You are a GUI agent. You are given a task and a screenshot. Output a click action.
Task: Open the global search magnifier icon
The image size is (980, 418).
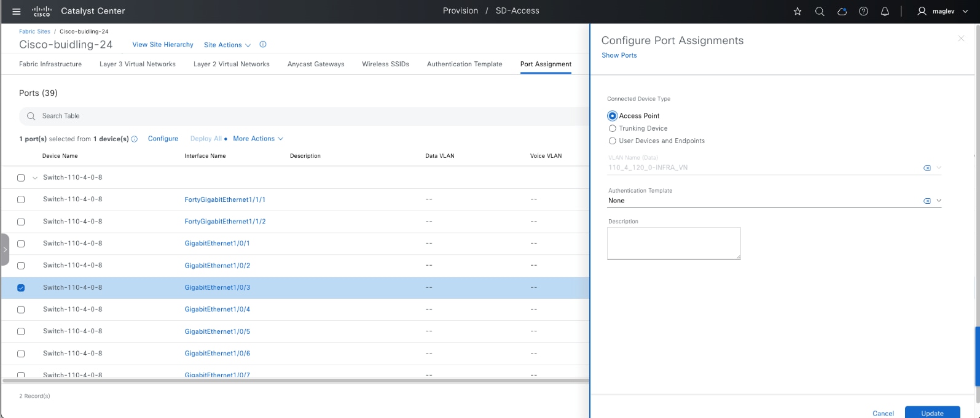pos(820,12)
